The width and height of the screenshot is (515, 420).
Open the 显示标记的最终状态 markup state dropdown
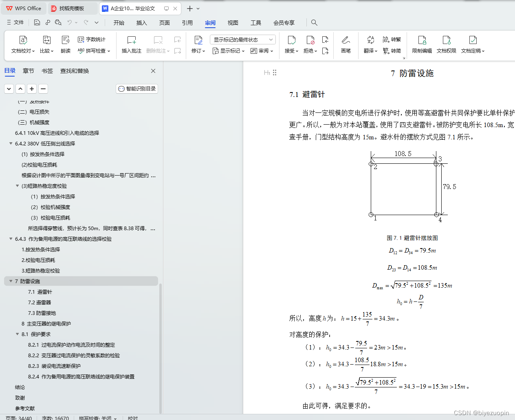242,39
